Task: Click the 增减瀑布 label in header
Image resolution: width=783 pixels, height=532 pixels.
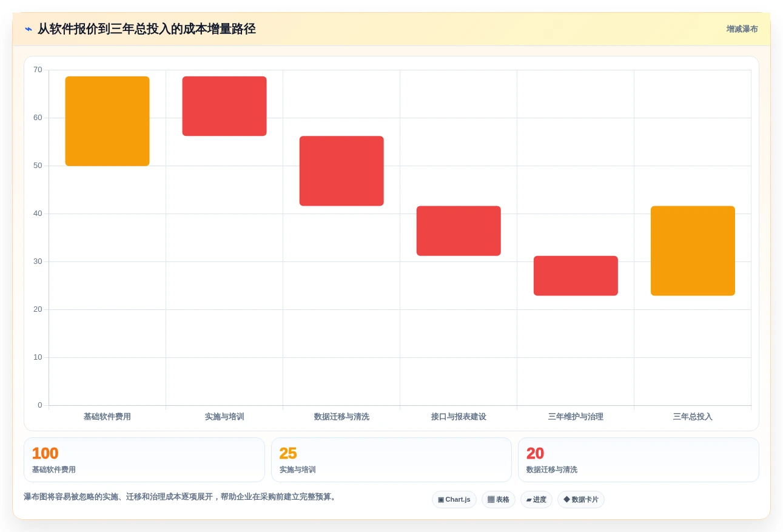Action: 742,29
